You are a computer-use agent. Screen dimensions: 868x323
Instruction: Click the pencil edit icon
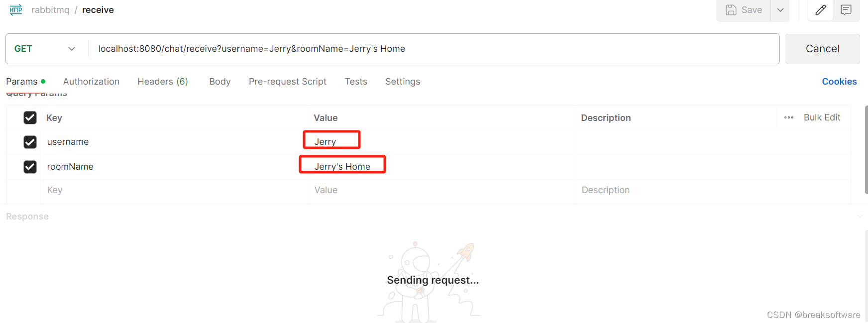click(820, 10)
